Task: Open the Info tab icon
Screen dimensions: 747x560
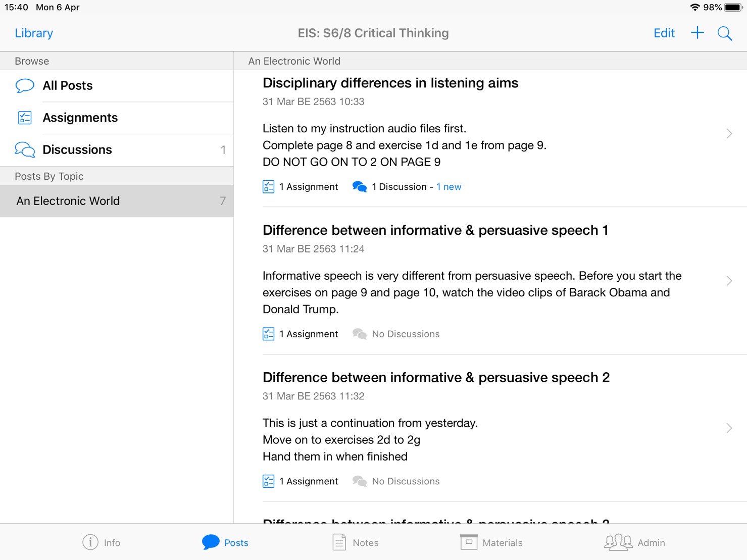Action: (x=90, y=542)
